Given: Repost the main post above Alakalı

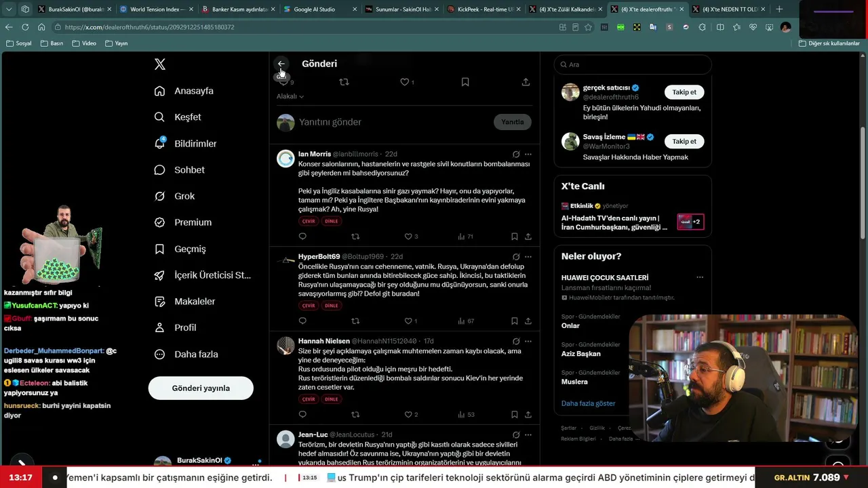Looking at the screenshot, I should 344,82.
